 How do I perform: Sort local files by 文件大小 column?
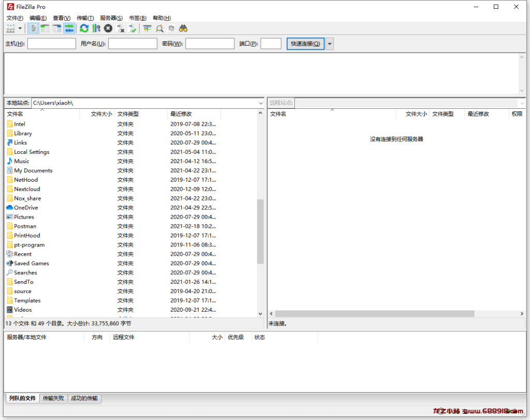point(97,114)
